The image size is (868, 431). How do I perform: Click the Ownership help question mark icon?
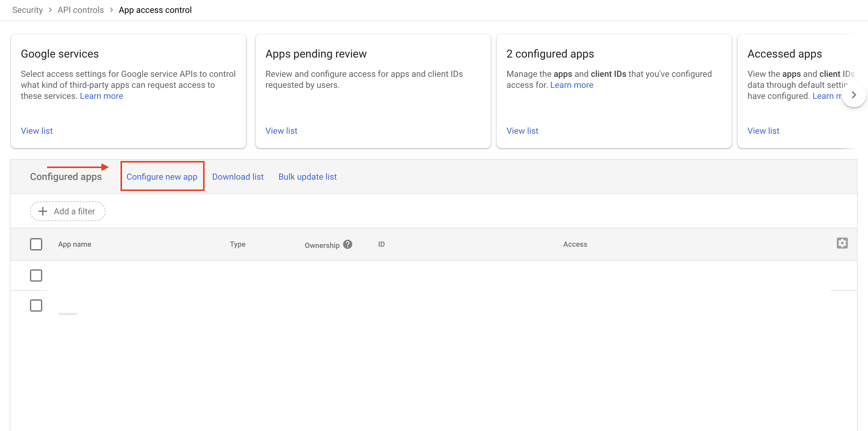coord(347,244)
